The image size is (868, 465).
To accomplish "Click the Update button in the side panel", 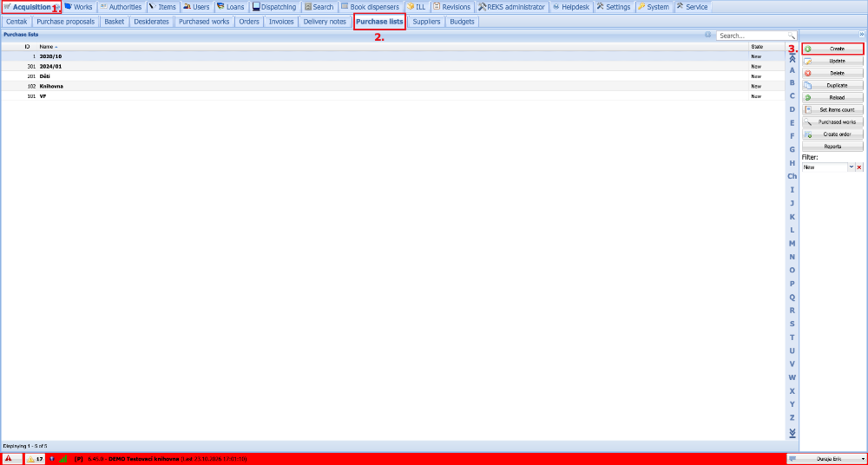I will (x=832, y=61).
